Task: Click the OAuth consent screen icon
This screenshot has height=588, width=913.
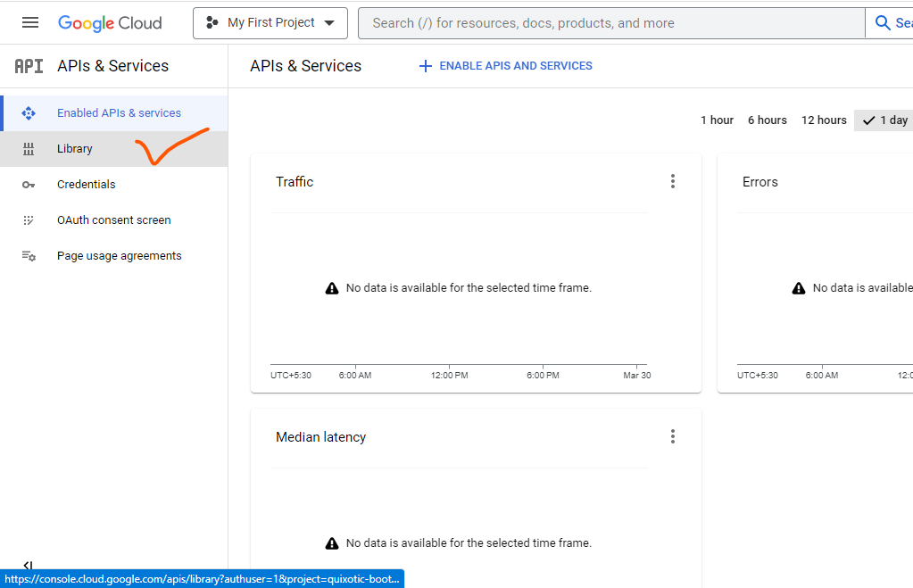Action: coord(29,220)
